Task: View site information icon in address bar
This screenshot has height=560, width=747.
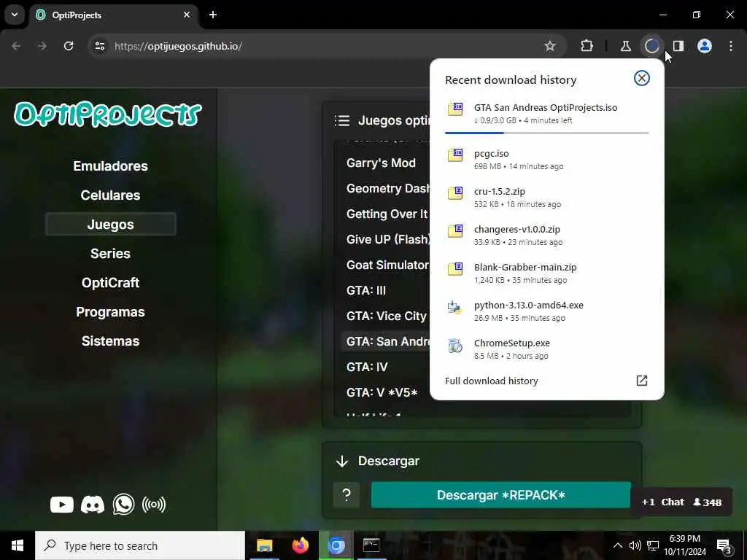Action: [x=99, y=46]
